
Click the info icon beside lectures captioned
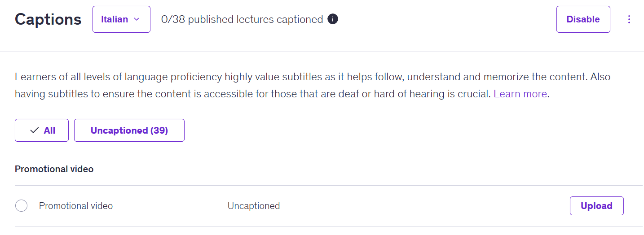click(333, 19)
